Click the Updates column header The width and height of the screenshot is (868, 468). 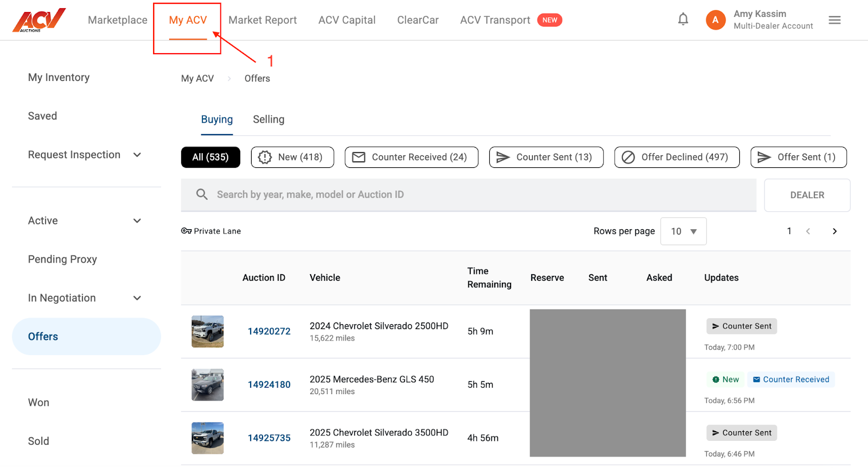click(x=722, y=277)
